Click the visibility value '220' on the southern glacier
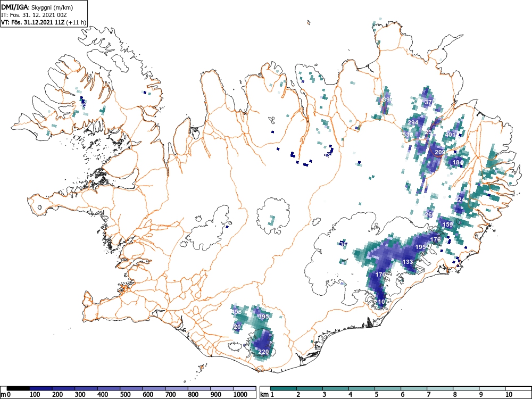The height and width of the screenshot is (399, 532). coord(263,352)
